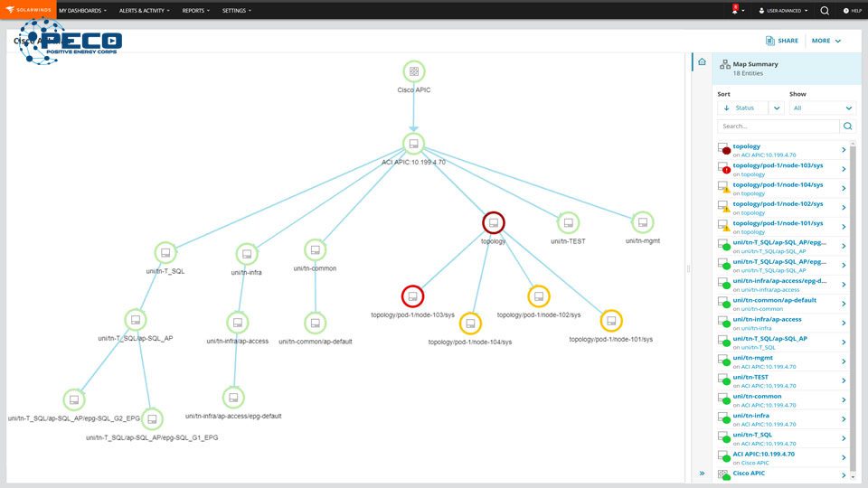The image size is (868, 488).
Task: Open the MORE dropdown menu
Action: (x=826, y=41)
